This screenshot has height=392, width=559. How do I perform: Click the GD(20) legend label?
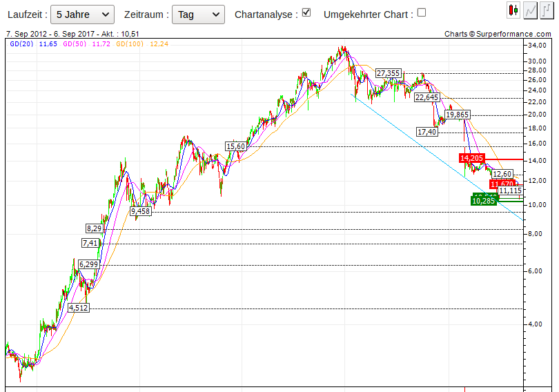21,44
